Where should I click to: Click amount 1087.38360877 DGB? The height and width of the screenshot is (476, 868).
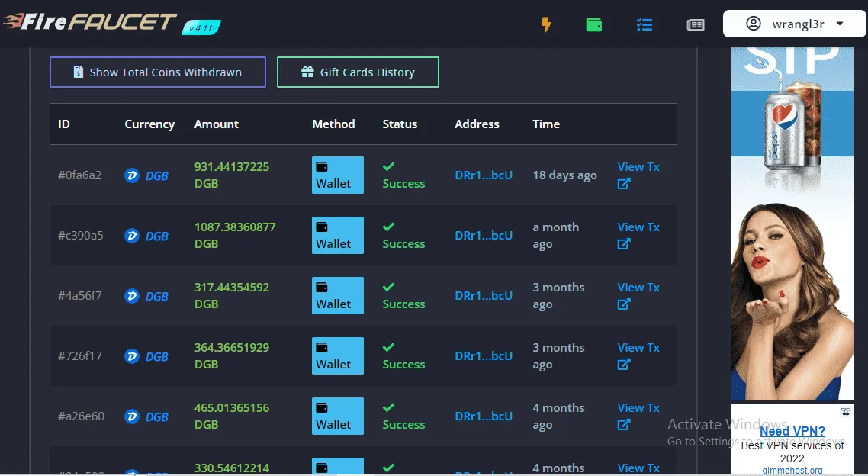click(x=235, y=235)
